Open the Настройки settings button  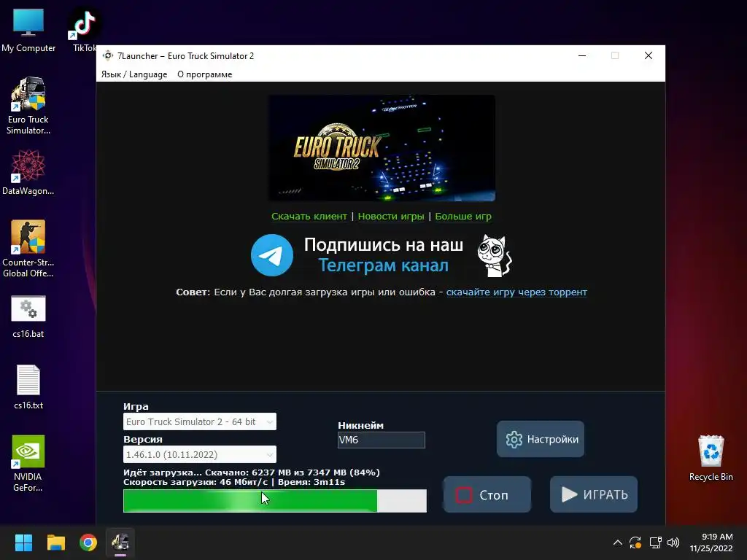tap(541, 439)
